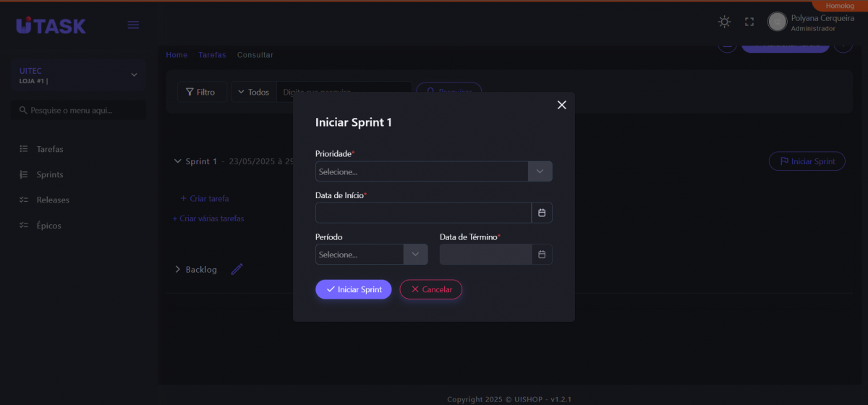Expand the Backlog section

coord(178,270)
